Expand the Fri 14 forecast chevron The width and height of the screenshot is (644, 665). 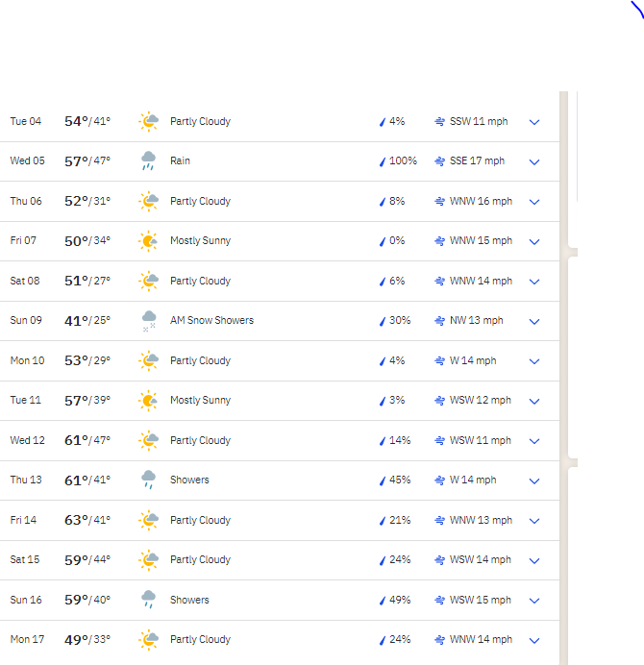pyautogui.click(x=534, y=521)
